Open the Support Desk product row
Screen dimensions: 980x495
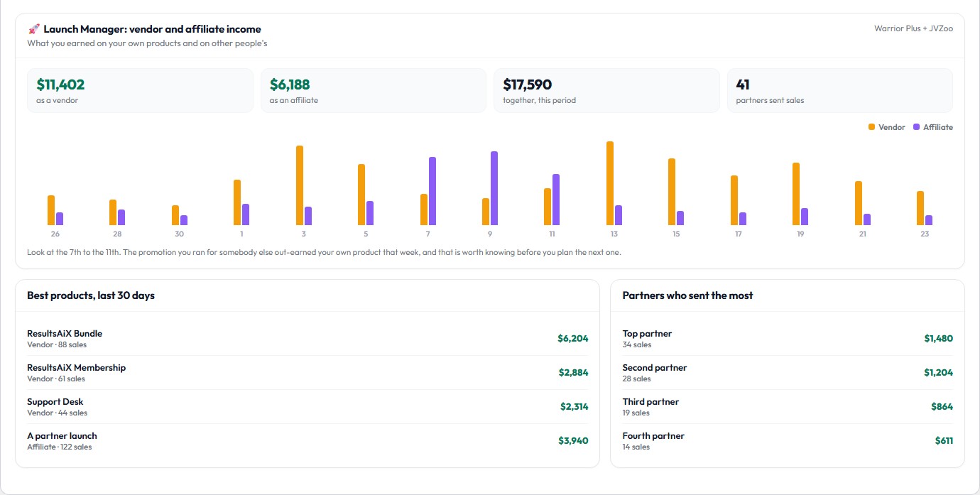(307, 407)
